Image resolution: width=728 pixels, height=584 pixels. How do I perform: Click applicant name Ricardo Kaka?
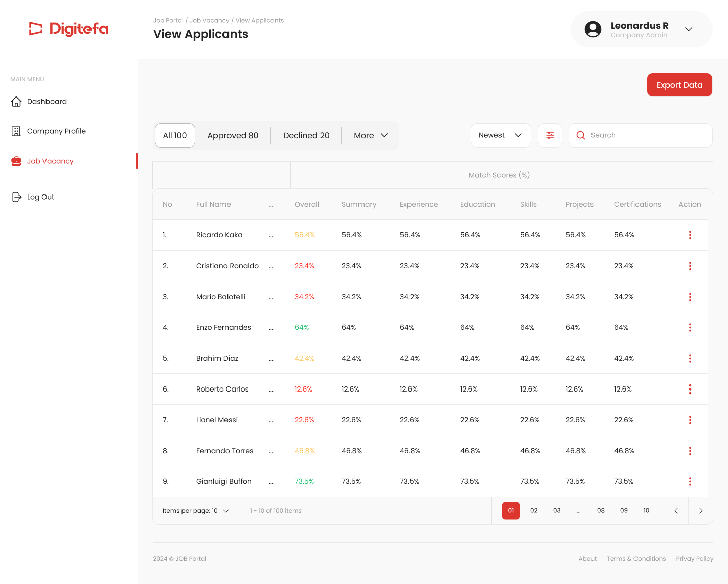[219, 235]
